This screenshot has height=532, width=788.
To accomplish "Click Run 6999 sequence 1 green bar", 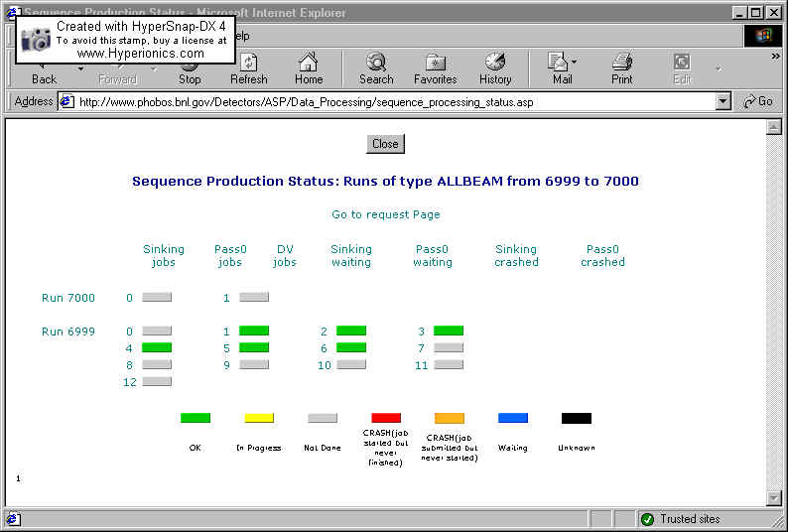I will click(x=254, y=331).
